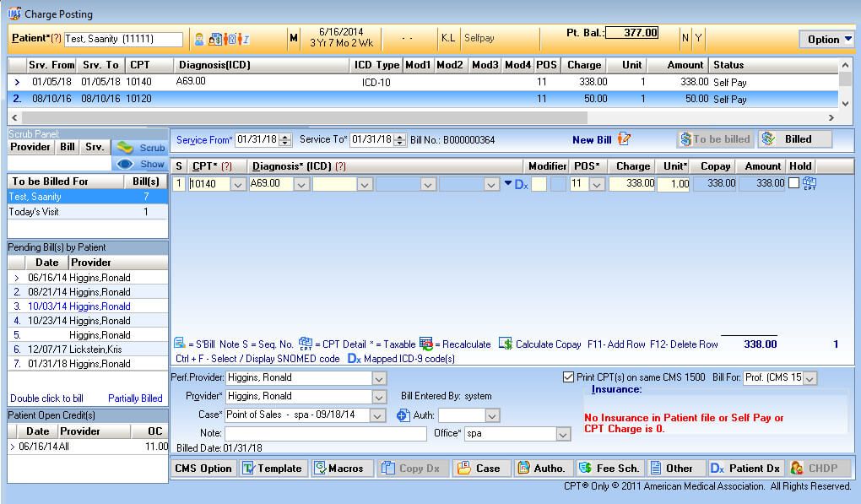Expand the Bill For dropdown
This screenshot has height=504, width=861.
(x=810, y=378)
